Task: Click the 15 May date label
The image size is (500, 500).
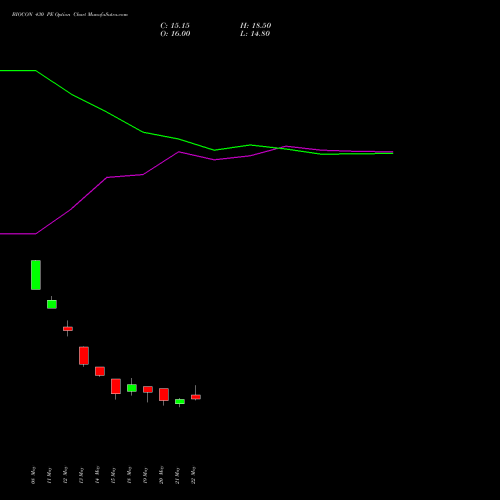Action: (x=113, y=475)
